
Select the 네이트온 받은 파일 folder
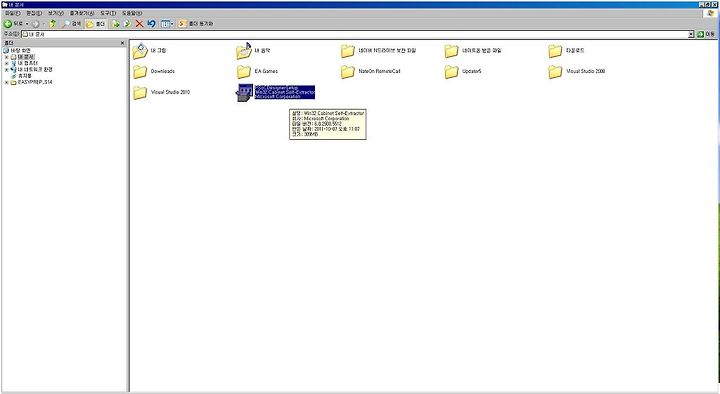[x=473, y=51]
